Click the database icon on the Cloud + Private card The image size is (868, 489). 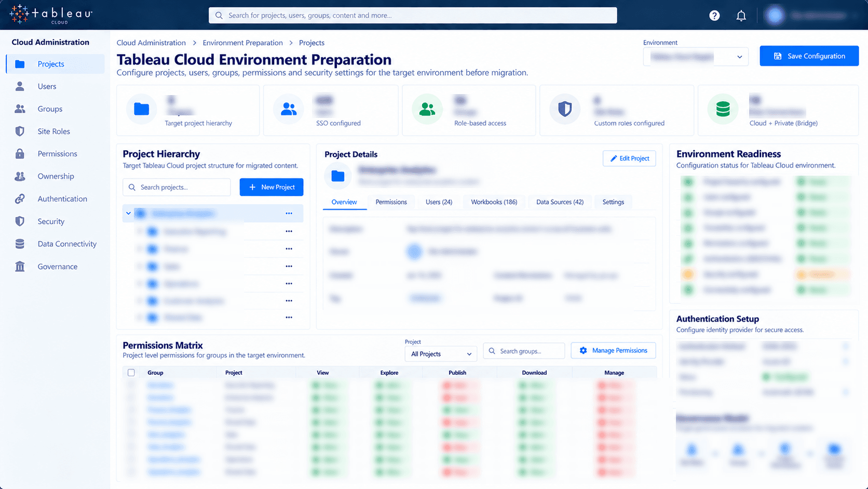tap(723, 109)
